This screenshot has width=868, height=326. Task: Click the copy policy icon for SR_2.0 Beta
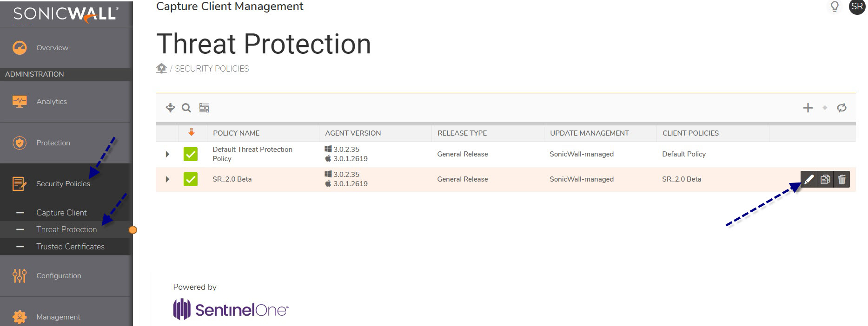(825, 179)
